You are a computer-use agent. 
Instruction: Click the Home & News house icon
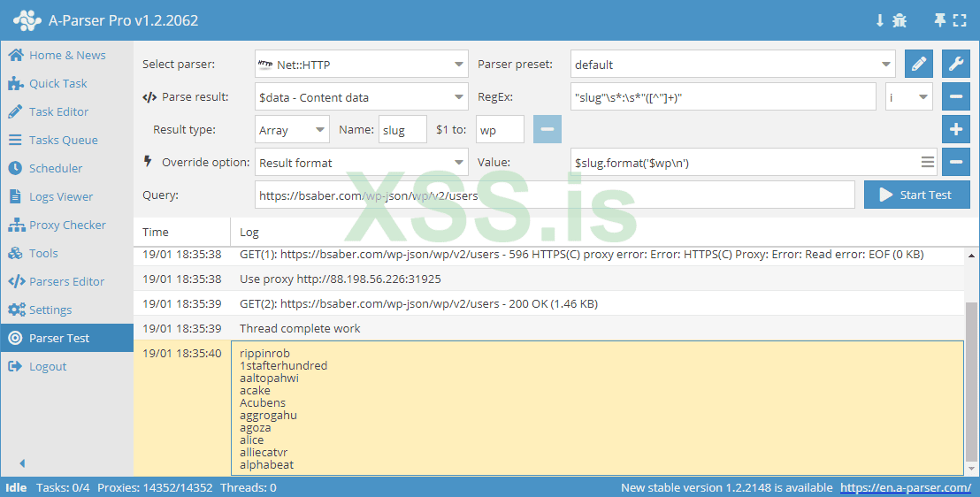16,55
